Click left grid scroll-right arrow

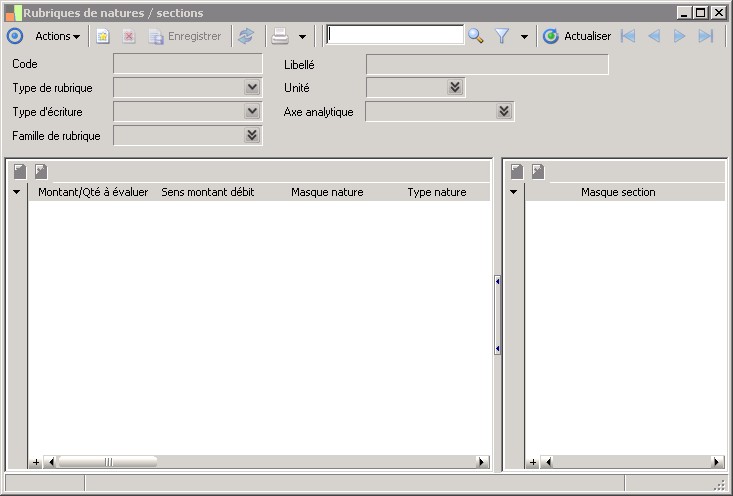481,462
